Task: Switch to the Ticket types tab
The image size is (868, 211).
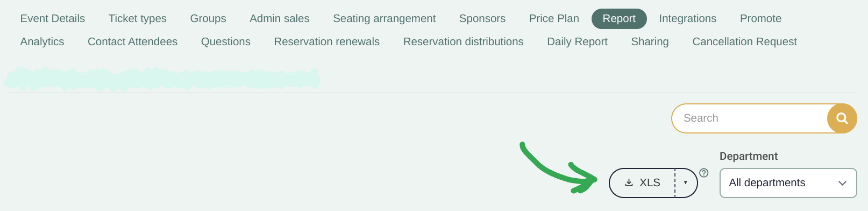Action: 138,19
